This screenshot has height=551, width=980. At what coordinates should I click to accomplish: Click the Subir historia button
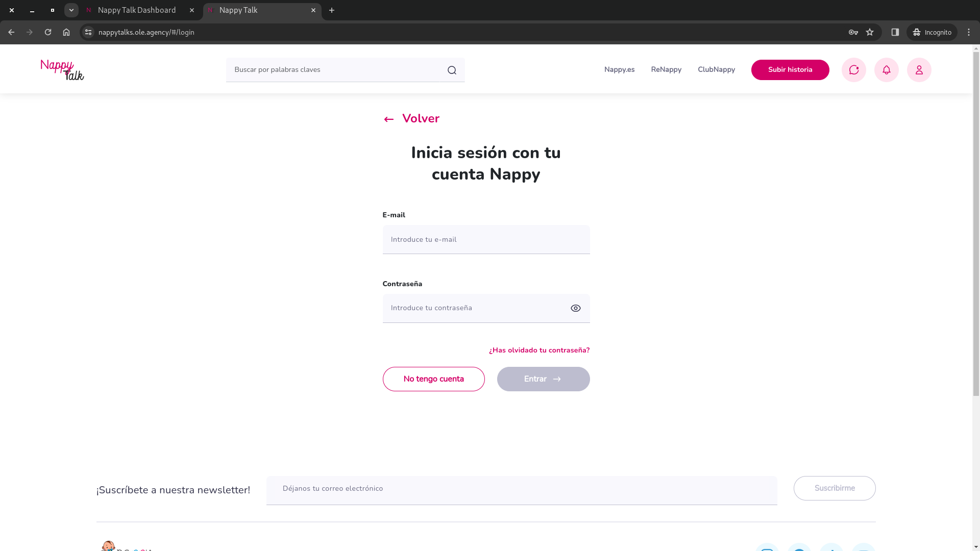click(790, 70)
